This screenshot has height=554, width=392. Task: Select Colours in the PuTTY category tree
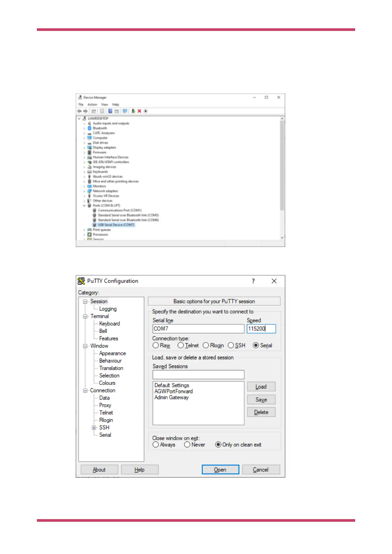coord(107,383)
